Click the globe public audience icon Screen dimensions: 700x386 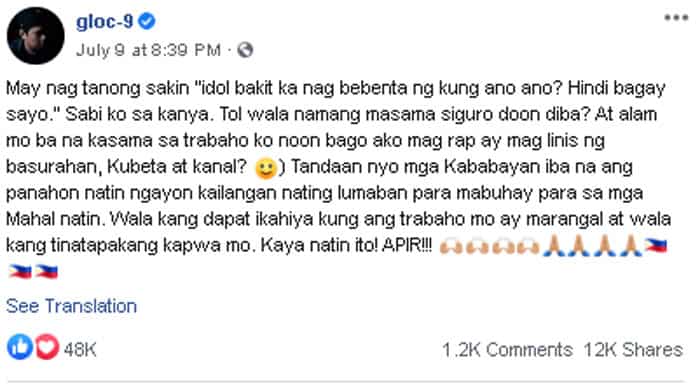[245, 50]
